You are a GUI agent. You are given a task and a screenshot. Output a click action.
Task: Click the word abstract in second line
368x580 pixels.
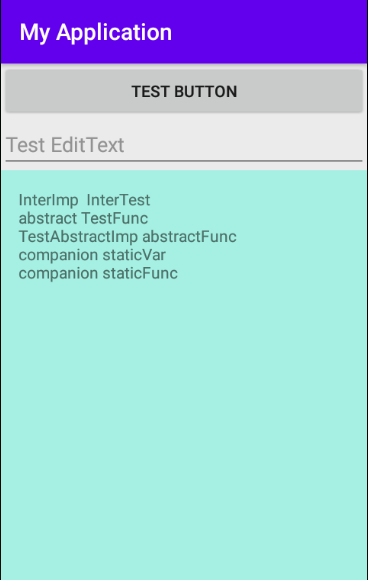point(48,218)
